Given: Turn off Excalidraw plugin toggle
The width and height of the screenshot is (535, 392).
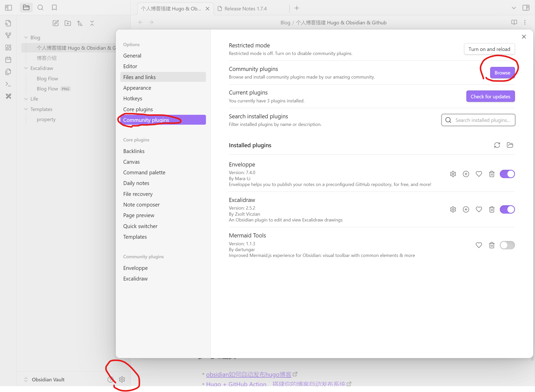Looking at the screenshot, I should [x=507, y=210].
